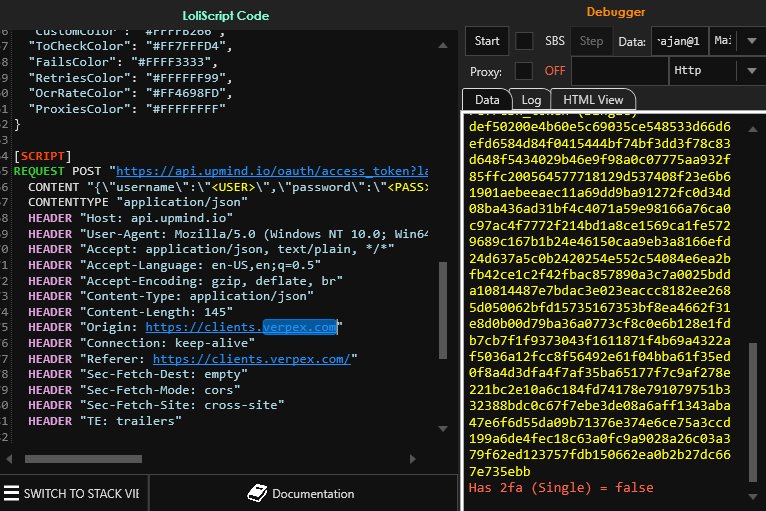Open the HTML View tab
Screen dimensions: 766x511
click(593, 100)
